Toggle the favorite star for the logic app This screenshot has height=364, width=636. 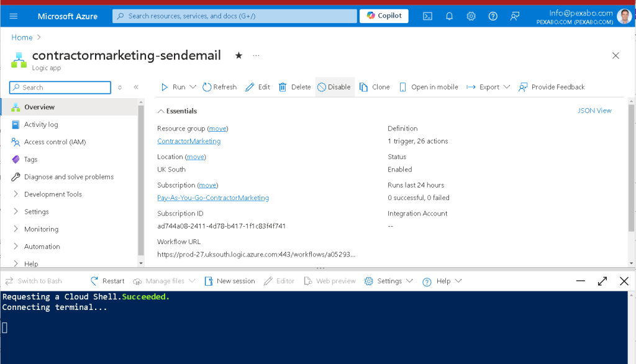(x=238, y=56)
